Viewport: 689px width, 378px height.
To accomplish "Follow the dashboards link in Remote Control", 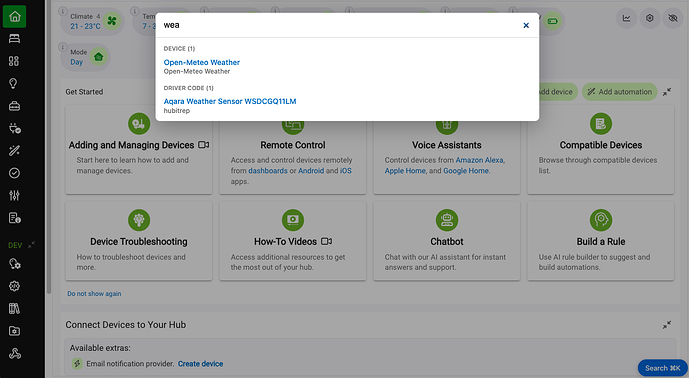I will (268, 171).
